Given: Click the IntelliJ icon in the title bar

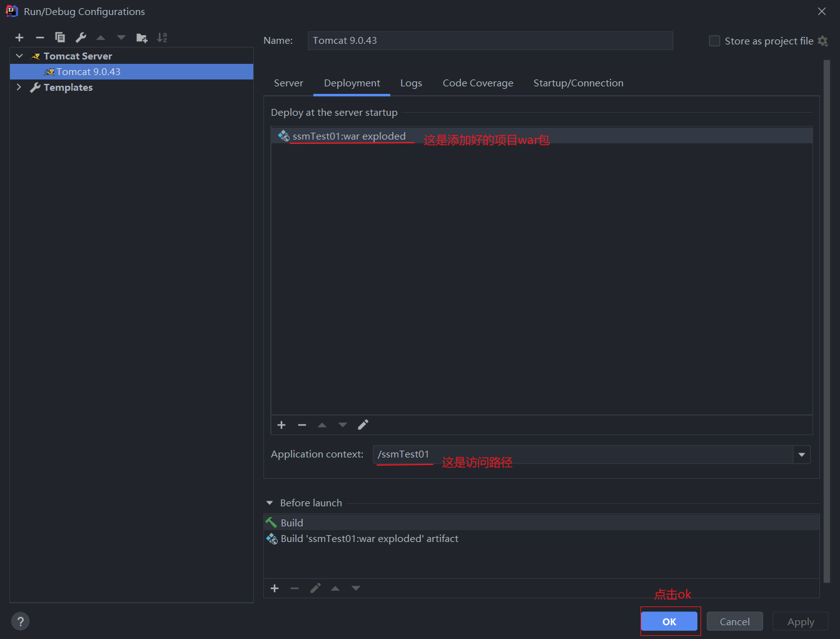Looking at the screenshot, I should tap(12, 11).
